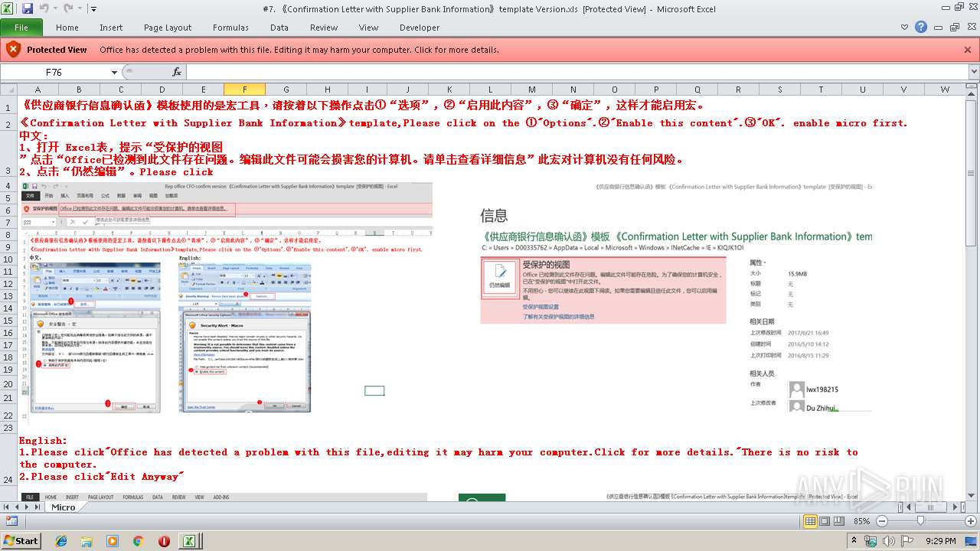The width and height of the screenshot is (980, 551).
Task: Expand Customize Quick Access Toolbar menu
Action: pyautogui.click(x=93, y=9)
